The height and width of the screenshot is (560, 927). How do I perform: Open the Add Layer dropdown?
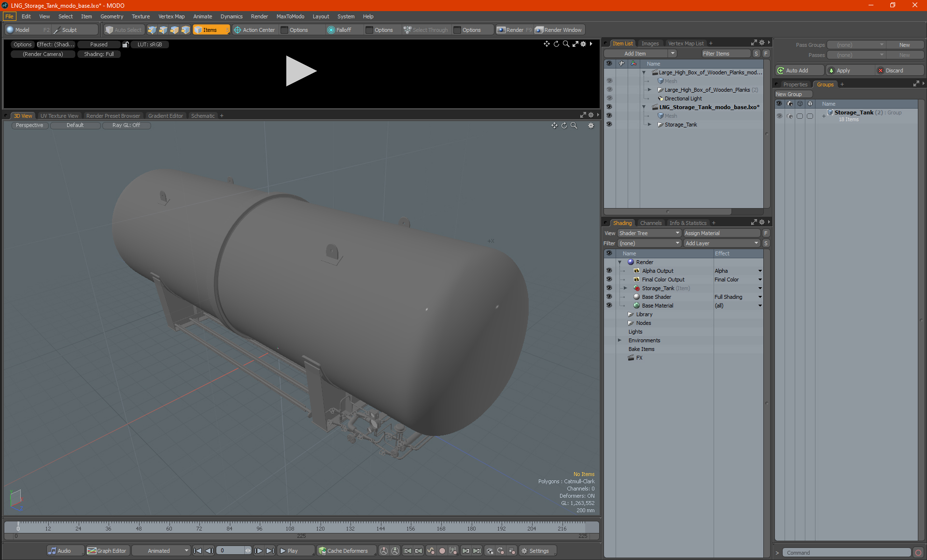coord(722,243)
